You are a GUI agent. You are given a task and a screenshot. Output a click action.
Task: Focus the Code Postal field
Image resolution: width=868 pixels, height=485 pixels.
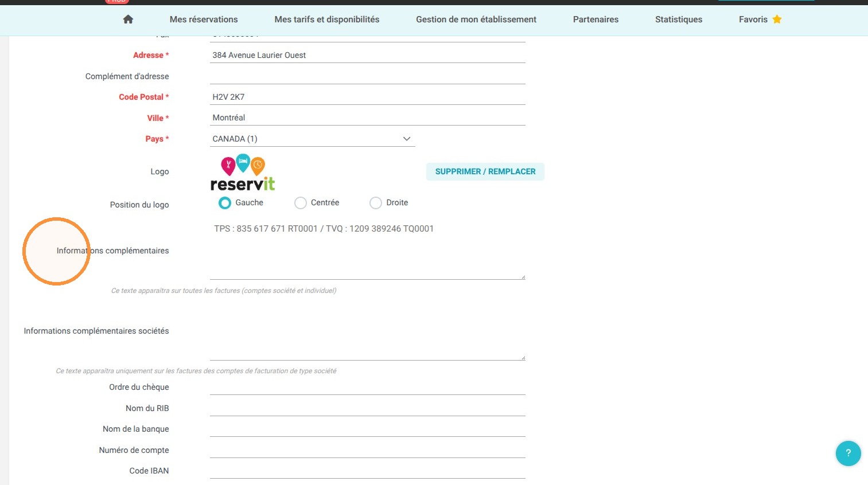point(368,97)
